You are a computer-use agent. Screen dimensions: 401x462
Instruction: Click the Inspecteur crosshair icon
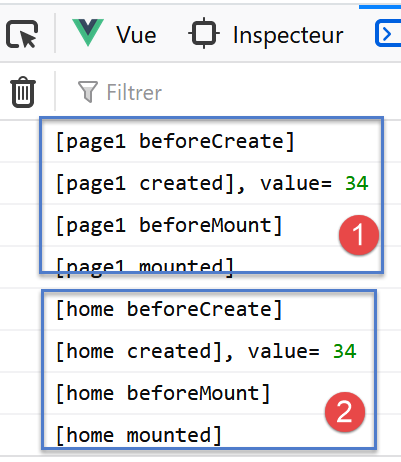coord(204,34)
